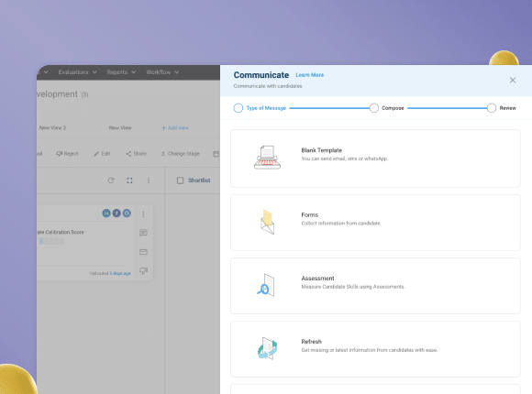
Task: Tick the Shortlist checkbox
Action: click(x=180, y=181)
